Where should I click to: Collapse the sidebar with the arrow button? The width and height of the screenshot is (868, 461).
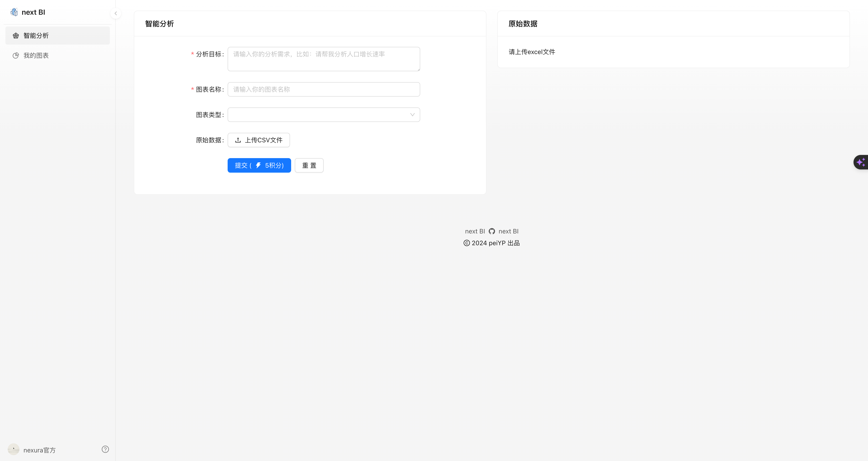click(116, 14)
